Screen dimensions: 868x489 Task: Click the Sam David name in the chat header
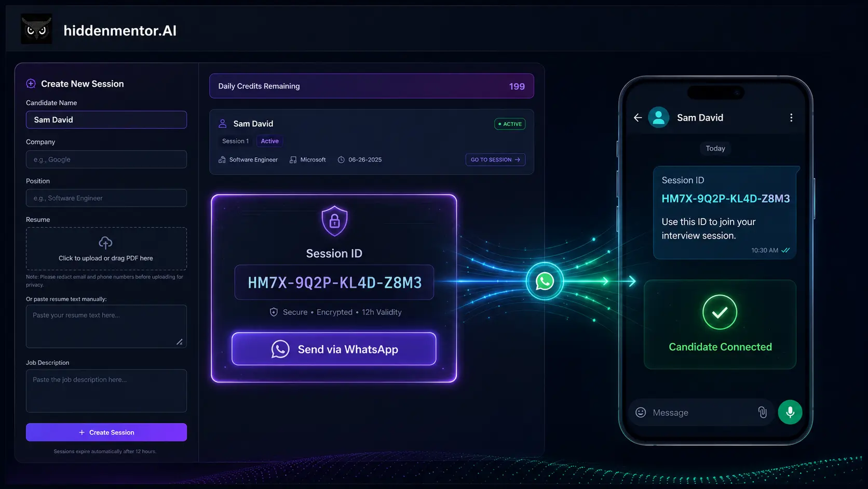click(x=700, y=117)
